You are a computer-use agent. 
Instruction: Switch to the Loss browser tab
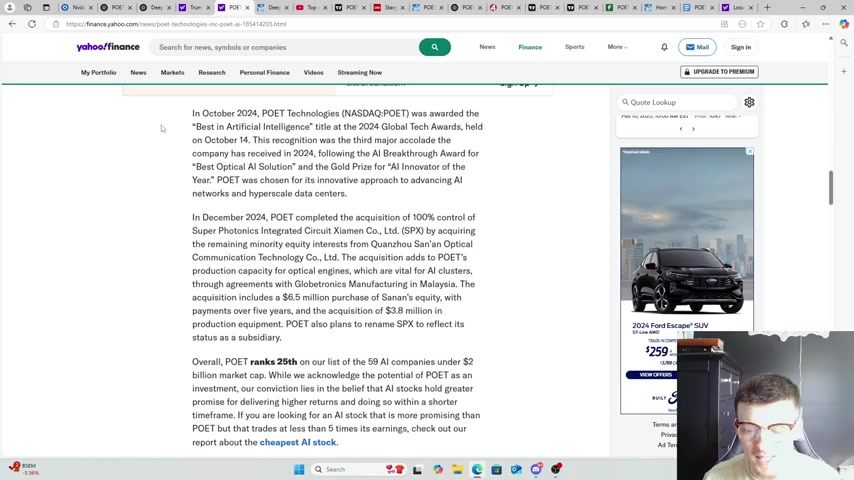click(x=736, y=8)
